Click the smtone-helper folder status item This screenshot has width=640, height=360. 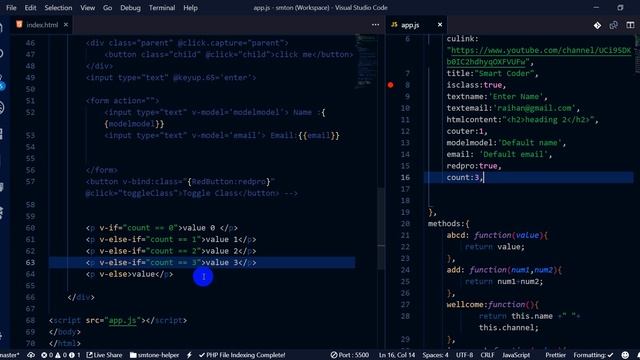click(154, 355)
